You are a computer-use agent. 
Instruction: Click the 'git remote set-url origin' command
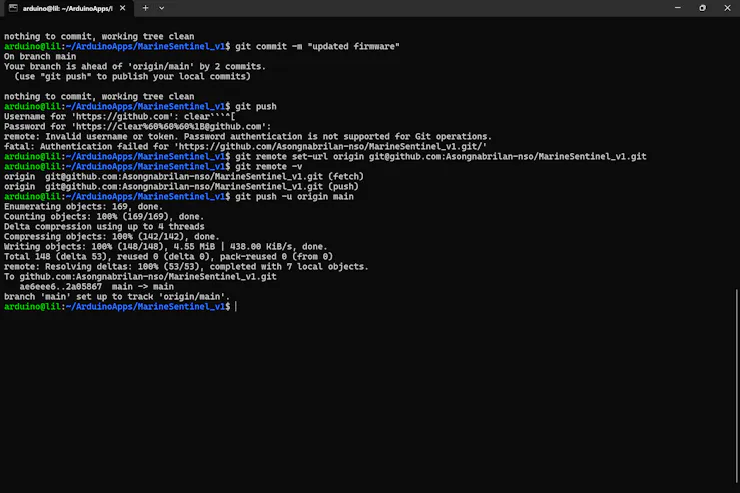tap(441, 157)
